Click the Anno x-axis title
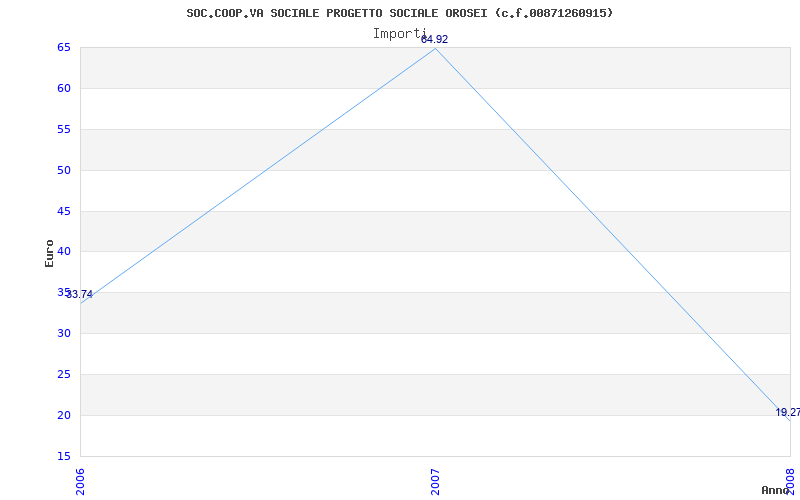Screen dimensions: 800x500 (x=776, y=490)
